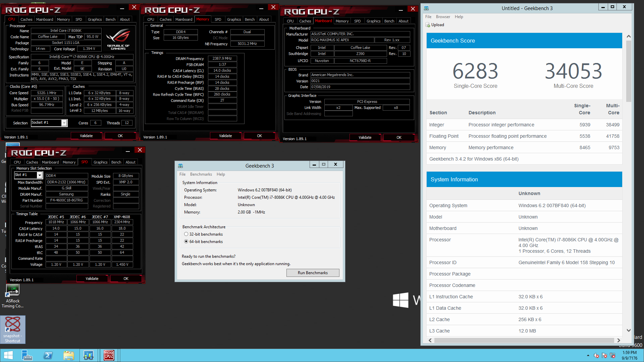This screenshot has height=362, width=644.
Task: Click the System Information section header
Action: [524, 179]
